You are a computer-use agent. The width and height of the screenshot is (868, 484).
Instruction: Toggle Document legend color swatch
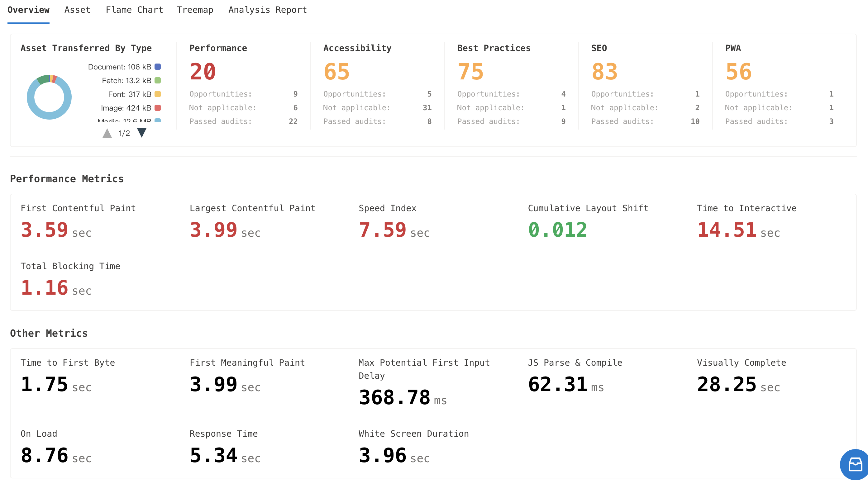(x=158, y=67)
